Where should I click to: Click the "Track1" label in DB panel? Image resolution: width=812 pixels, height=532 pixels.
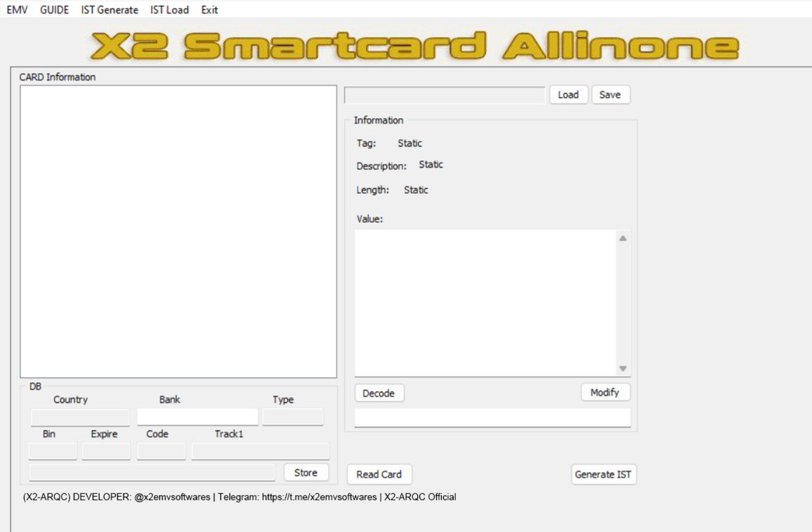[229, 434]
